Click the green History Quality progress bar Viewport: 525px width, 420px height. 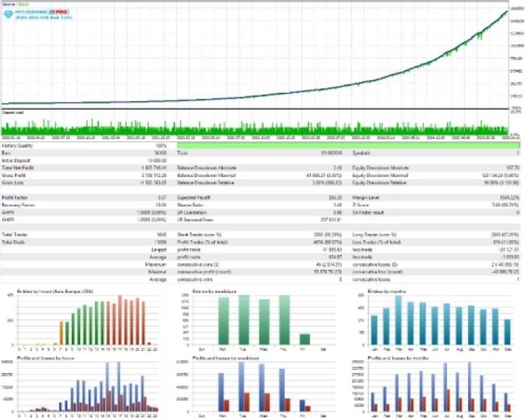[348, 145]
